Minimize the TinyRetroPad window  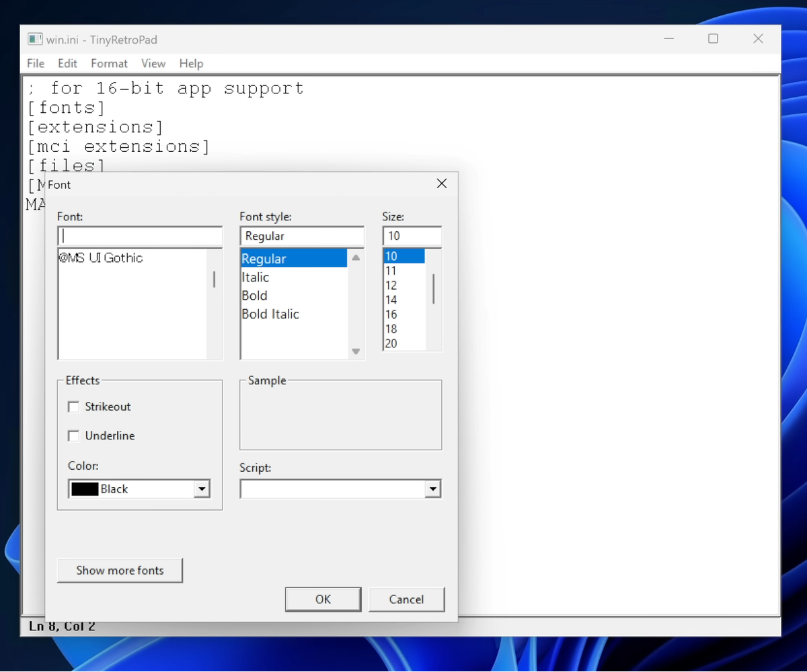coord(669,39)
